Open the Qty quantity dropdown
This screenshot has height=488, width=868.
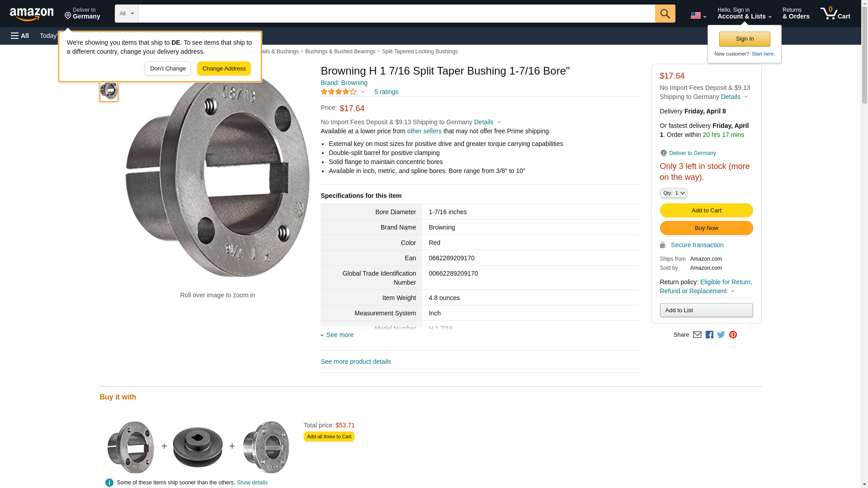673,193
